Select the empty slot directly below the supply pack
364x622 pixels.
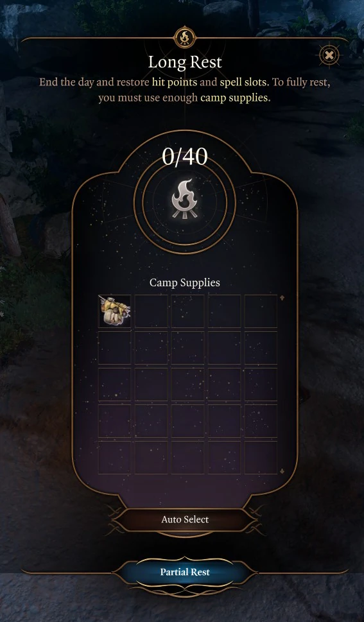coord(115,347)
